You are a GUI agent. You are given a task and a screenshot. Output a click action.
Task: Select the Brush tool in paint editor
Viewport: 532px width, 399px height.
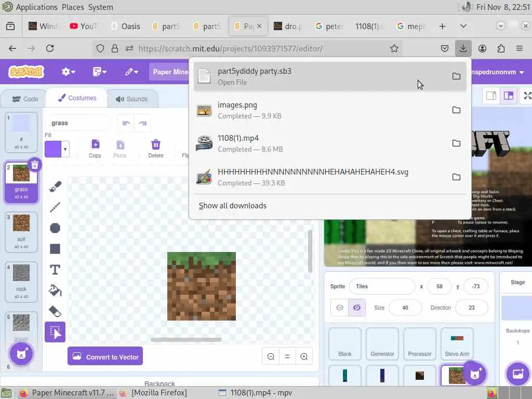pos(55,187)
